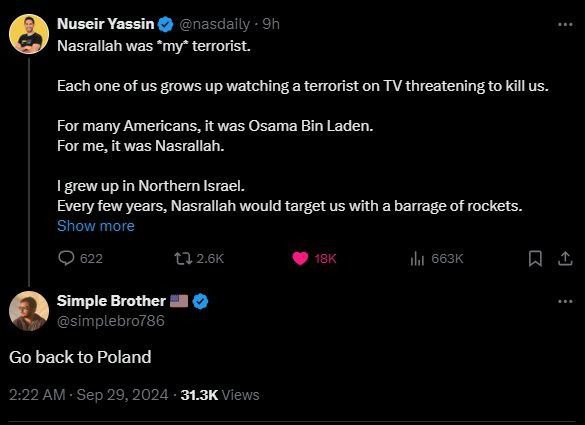Open reply icon showing 622 comments
585x425 pixels.
[66, 258]
